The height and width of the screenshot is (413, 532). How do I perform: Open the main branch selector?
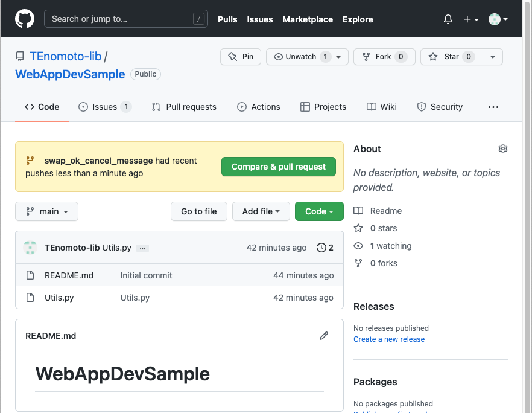47,211
